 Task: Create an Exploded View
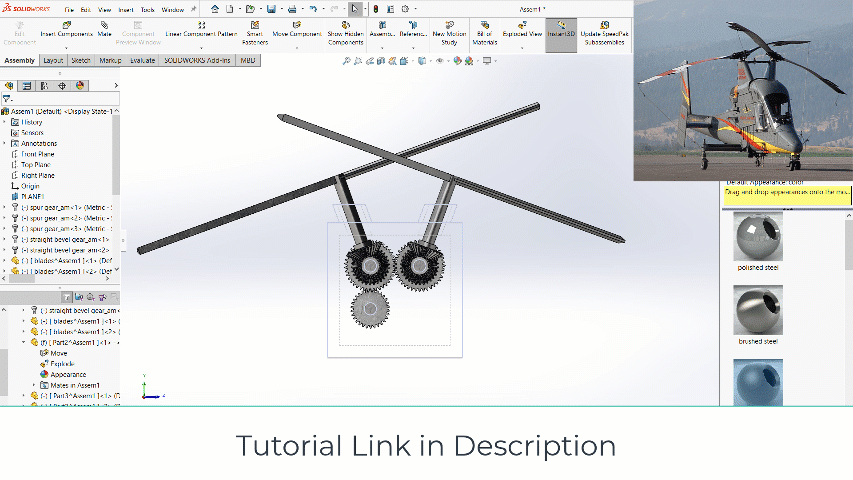coord(522,29)
